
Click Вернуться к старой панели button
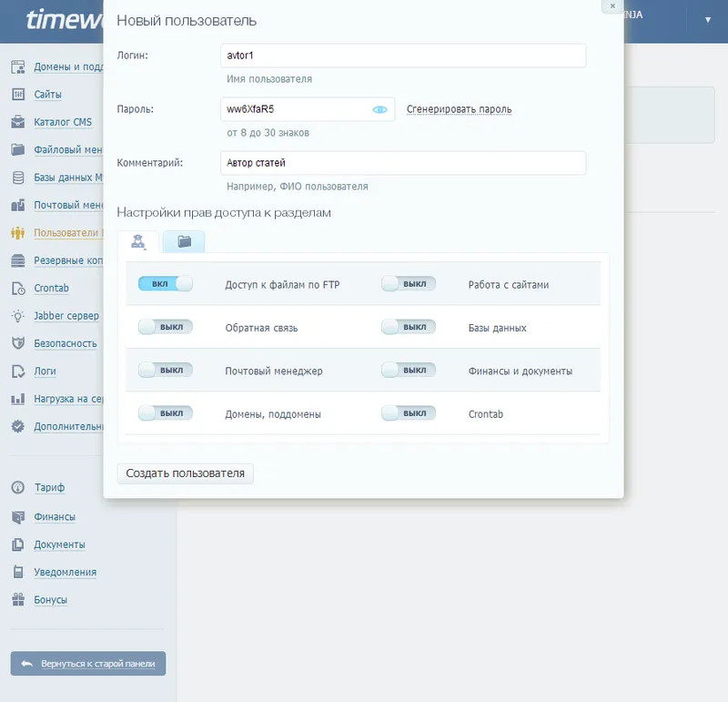(x=88, y=664)
